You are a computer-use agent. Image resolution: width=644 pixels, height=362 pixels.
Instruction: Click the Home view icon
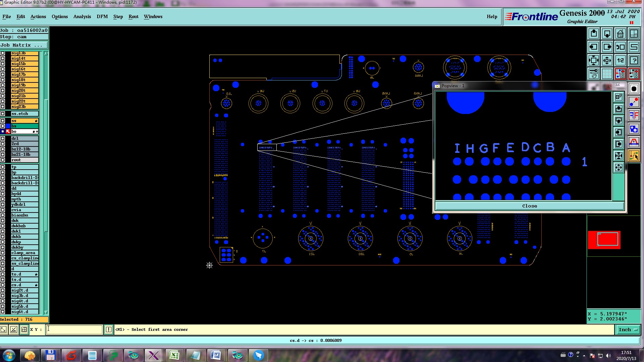pyautogui.click(x=620, y=34)
